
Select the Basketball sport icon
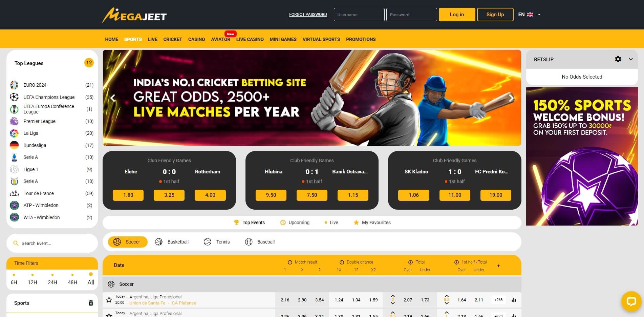[x=158, y=242]
